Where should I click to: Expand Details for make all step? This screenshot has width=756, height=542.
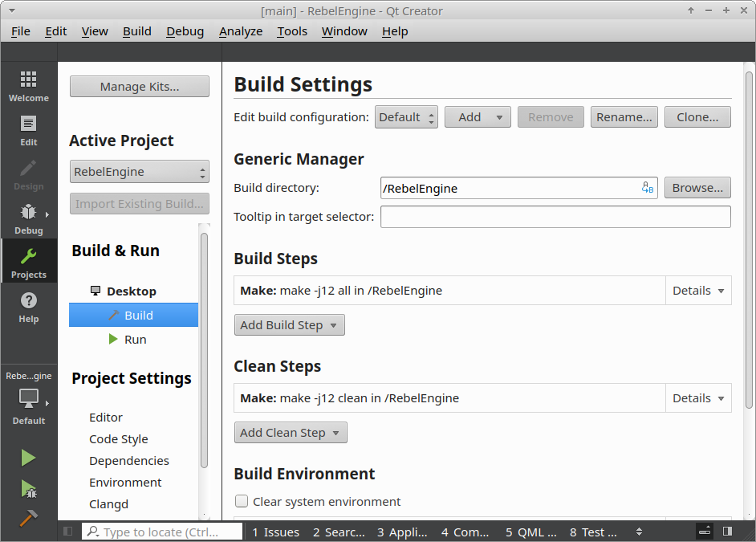698,291
